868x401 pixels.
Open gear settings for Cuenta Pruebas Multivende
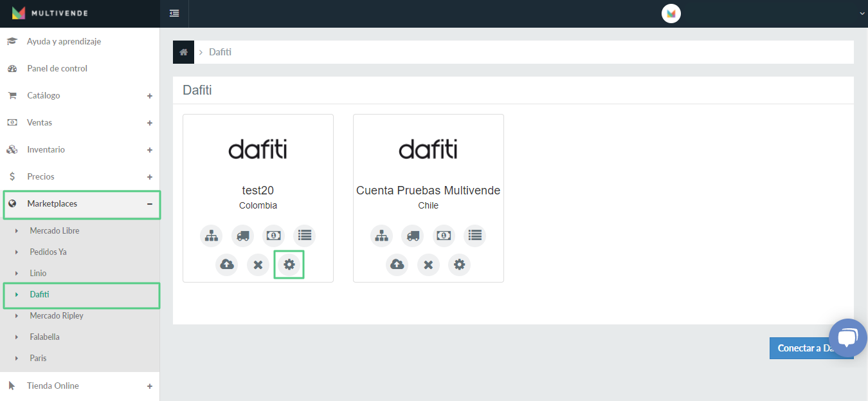click(x=459, y=265)
